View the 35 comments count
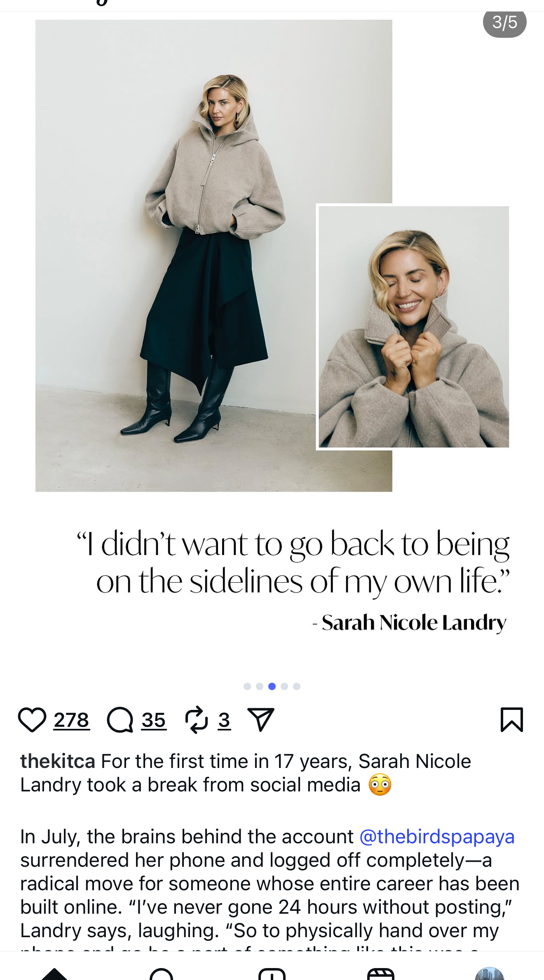Screen dimensions: 544x980 (x=154, y=720)
